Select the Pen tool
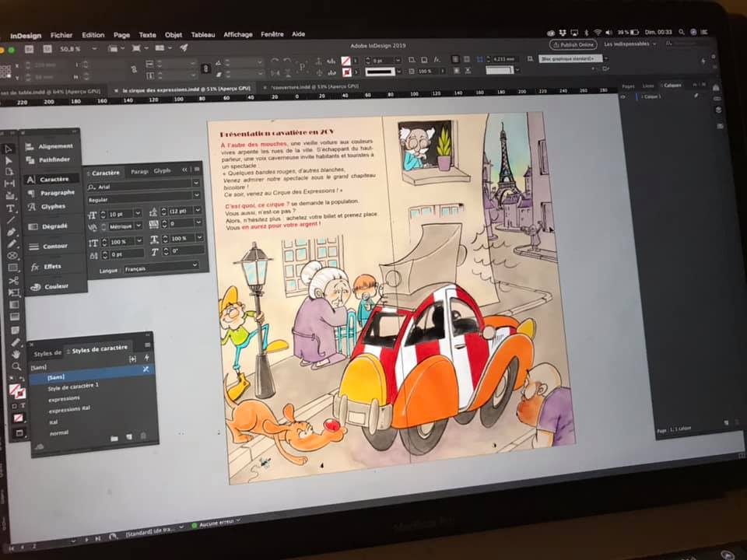Viewport: 747px width, 560px height. [11, 232]
